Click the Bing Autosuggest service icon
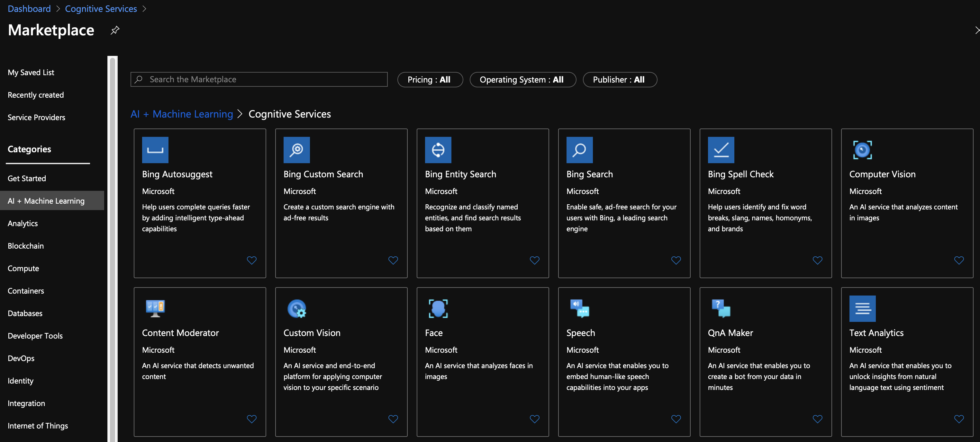Viewport: 980px width, 442px height. [x=155, y=150]
